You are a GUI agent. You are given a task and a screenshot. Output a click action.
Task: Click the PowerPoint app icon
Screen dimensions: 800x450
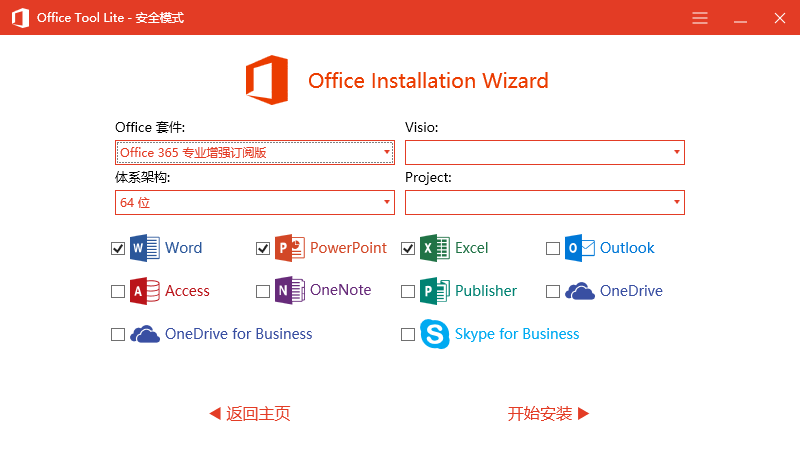click(x=290, y=248)
